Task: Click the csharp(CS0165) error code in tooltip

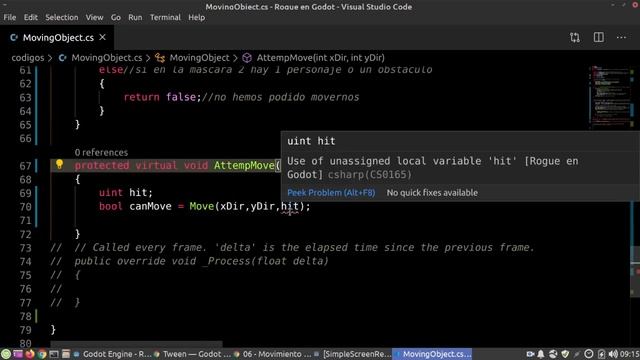Action: point(370,175)
